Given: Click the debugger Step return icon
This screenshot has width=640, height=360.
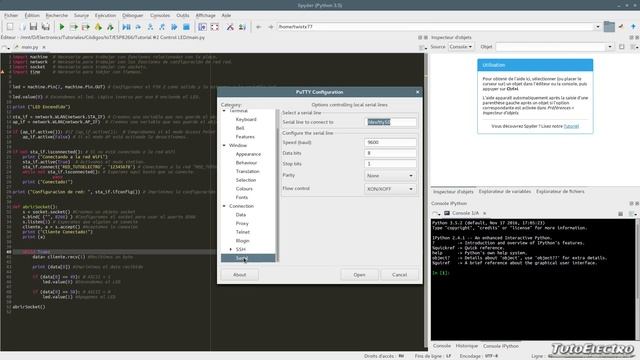Looking at the screenshot, I should [162, 27].
